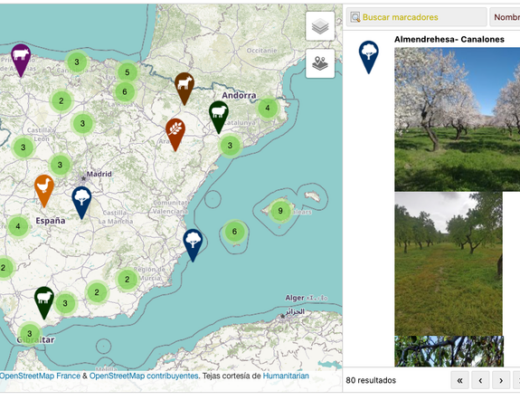Expand the cluster of 4 near Girona
The height and width of the screenshot is (400, 520).
coord(267,108)
